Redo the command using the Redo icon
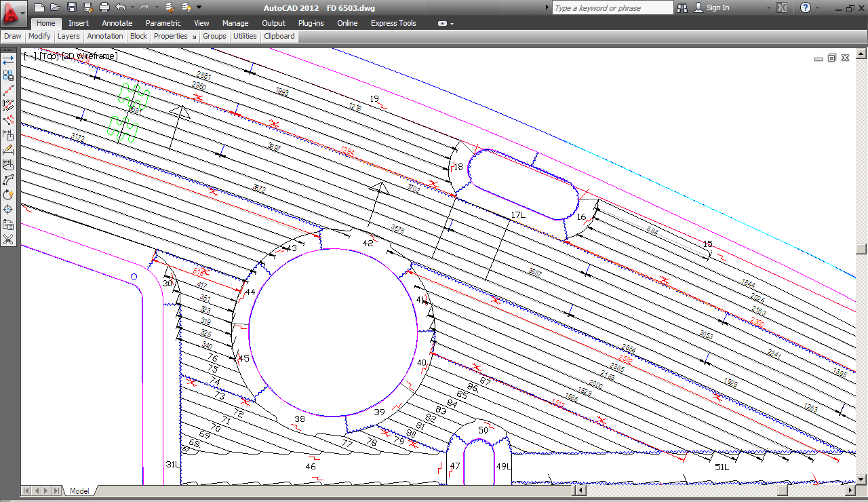Viewport: 868px width, 502px height. point(144,7)
